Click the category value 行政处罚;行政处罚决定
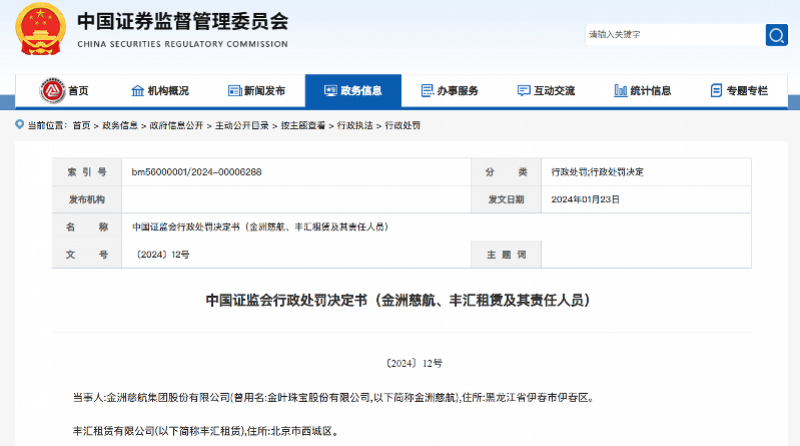Screen dimensions: 800x446 click(x=597, y=172)
